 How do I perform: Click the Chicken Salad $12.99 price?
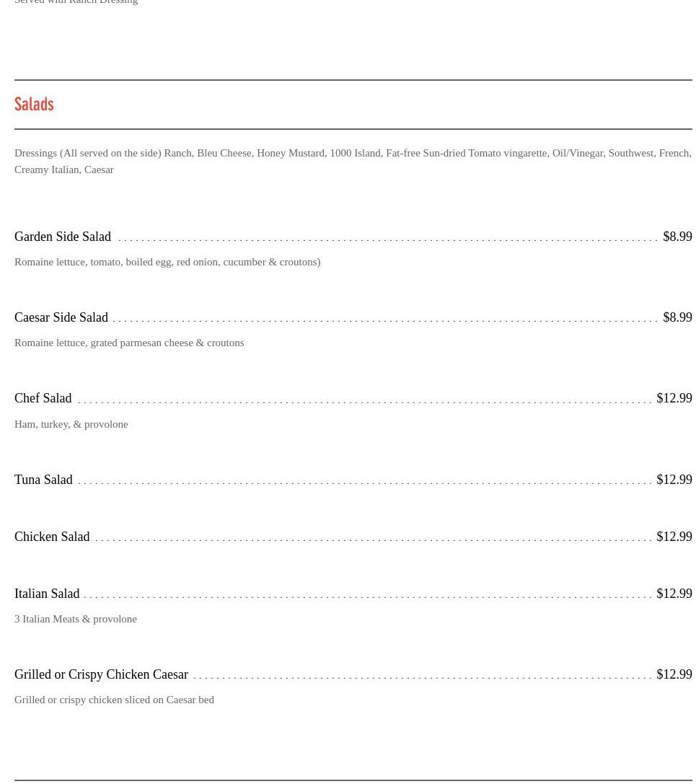pos(674,537)
